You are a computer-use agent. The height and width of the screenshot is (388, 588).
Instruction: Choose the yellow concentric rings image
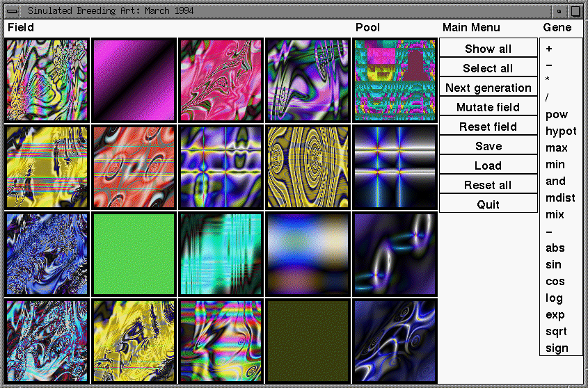tap(308, 167)
